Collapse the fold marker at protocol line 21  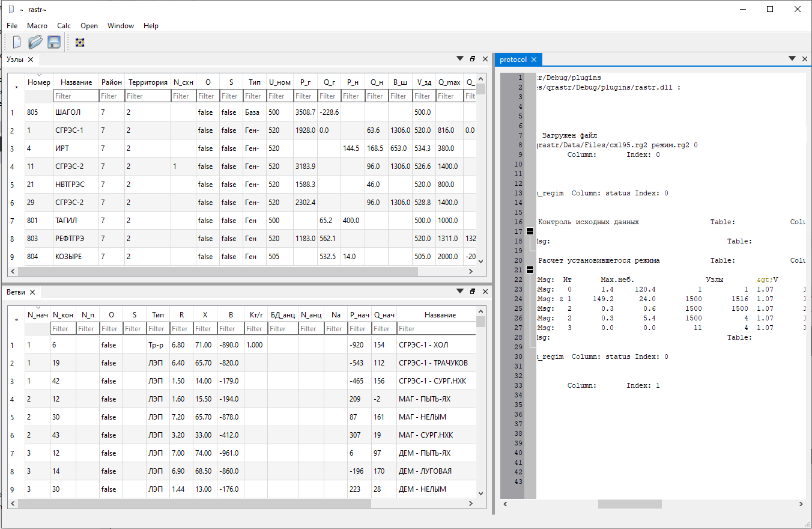pyautogui.click(x=530, y=270)
